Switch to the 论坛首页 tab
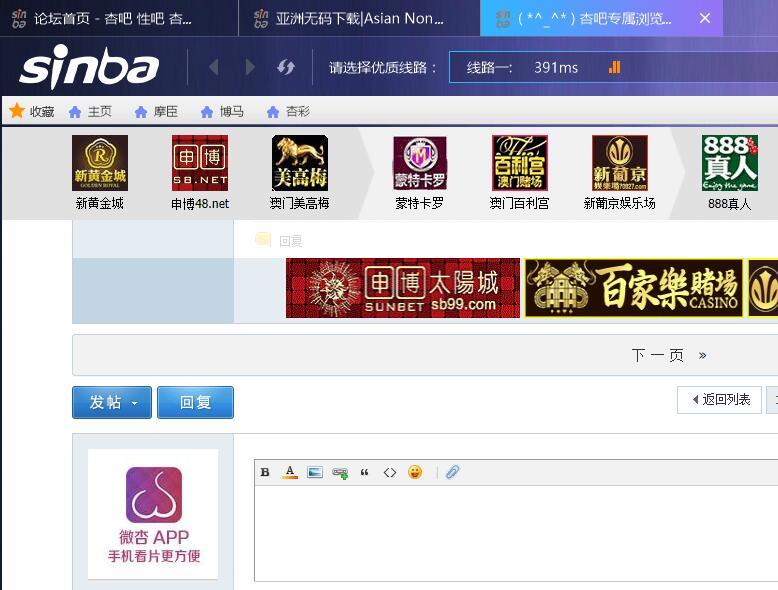778x590 pixels. point(119,18)
